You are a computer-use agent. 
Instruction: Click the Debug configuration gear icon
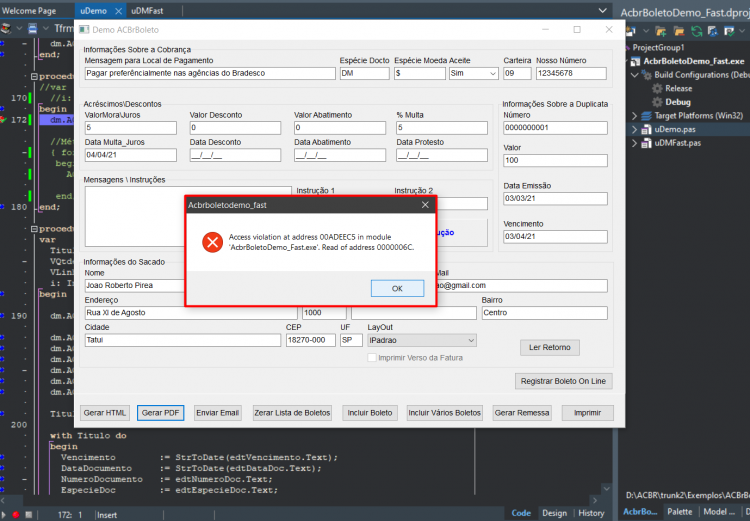pos(657,102)
